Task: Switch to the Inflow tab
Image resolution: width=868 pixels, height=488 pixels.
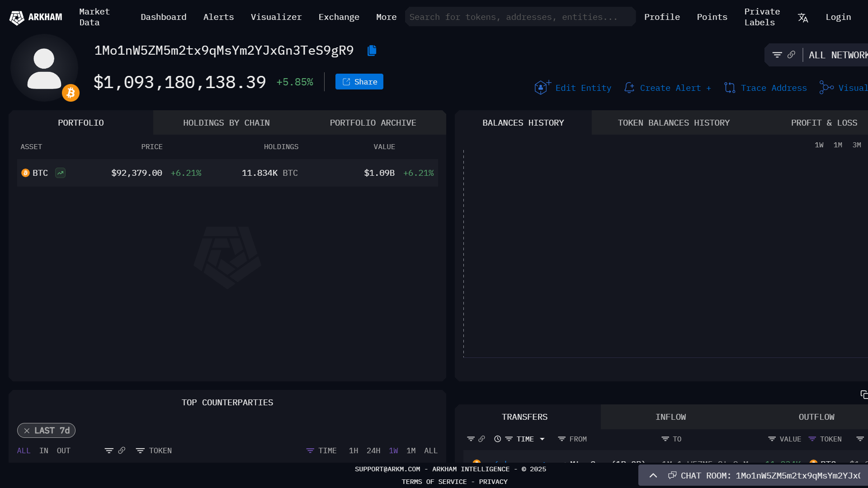Action: pos(671,417)
